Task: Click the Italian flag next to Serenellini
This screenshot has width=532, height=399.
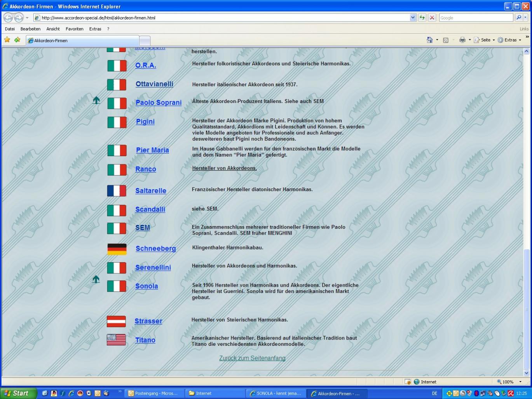Action: pos(117,268)
